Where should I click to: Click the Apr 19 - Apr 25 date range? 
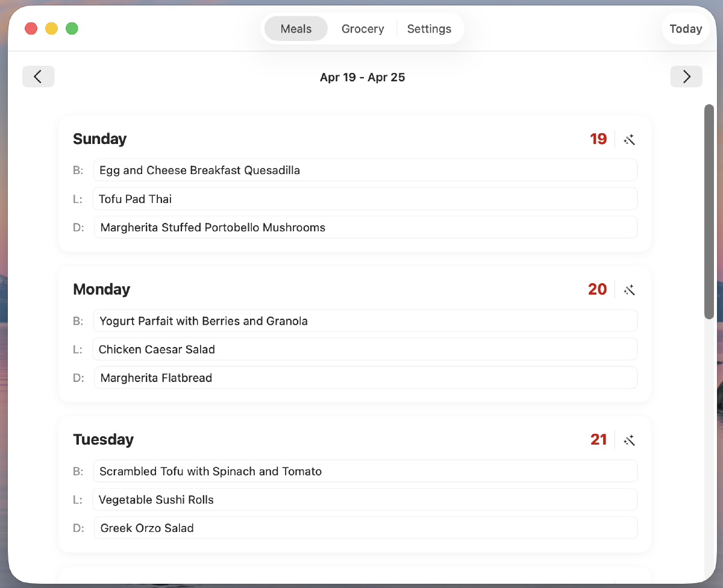(362, 77)
